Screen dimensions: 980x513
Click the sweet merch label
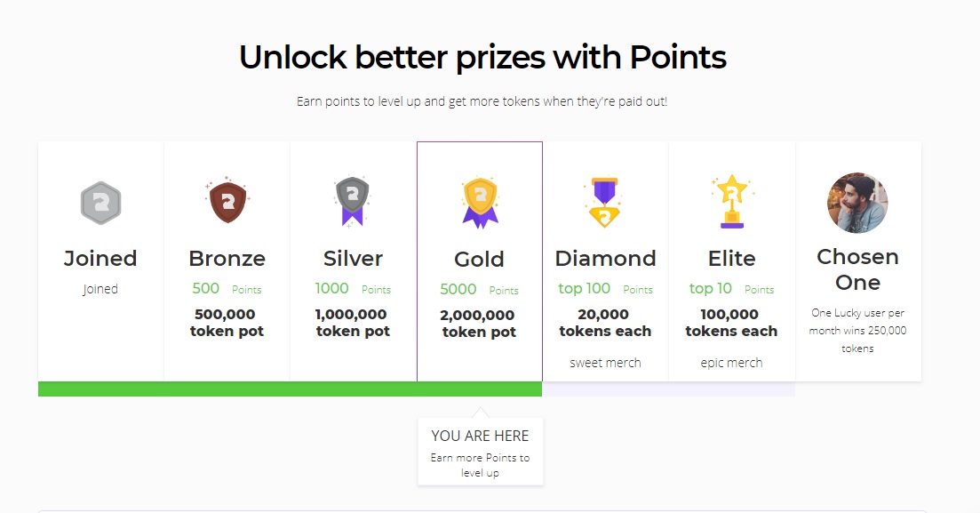click(605, 363)
